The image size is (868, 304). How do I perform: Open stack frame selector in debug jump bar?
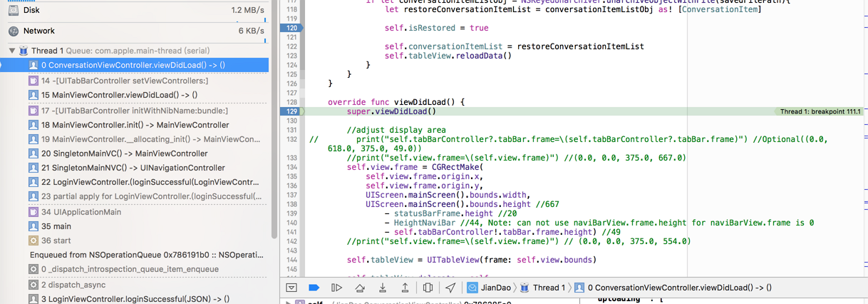tap(673, 288)
